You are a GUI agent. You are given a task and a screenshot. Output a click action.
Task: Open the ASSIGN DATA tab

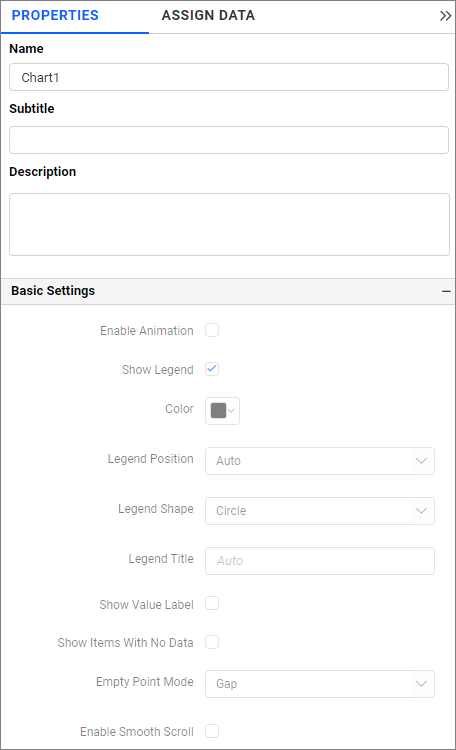(208, 15)
